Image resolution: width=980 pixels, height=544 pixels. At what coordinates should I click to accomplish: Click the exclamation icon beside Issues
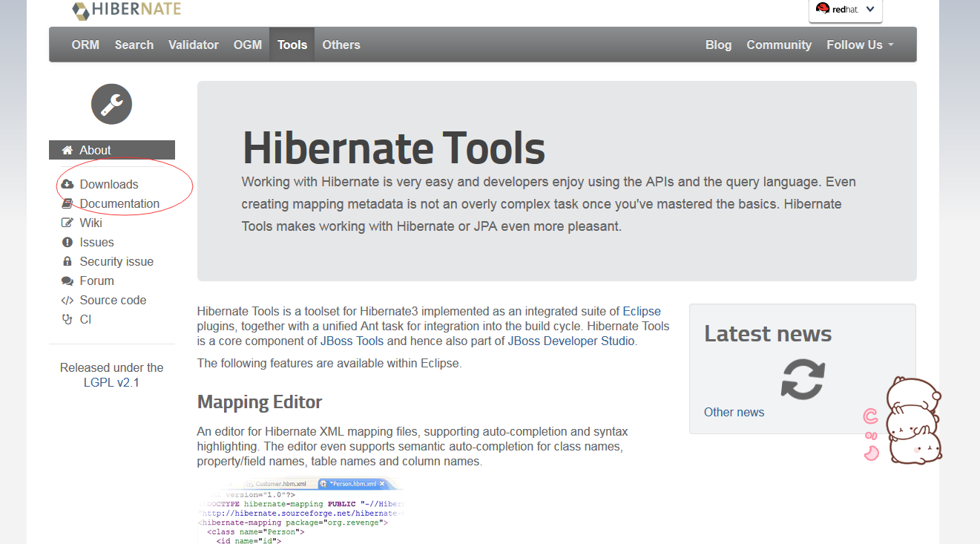68,242
